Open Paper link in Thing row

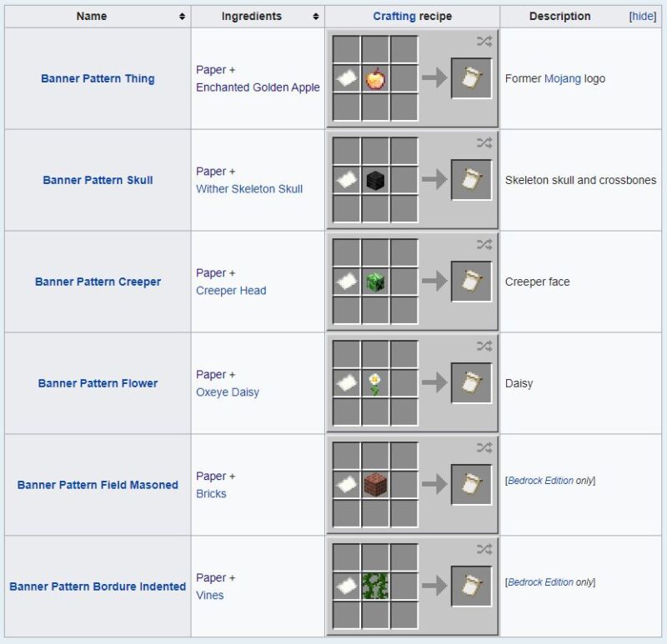(211, 70)
